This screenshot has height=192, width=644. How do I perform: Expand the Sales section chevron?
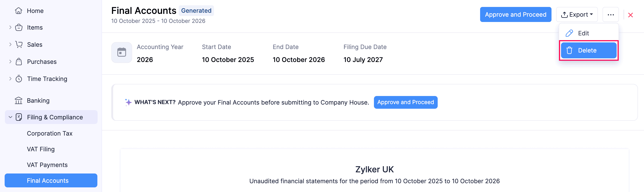(10, 44)
